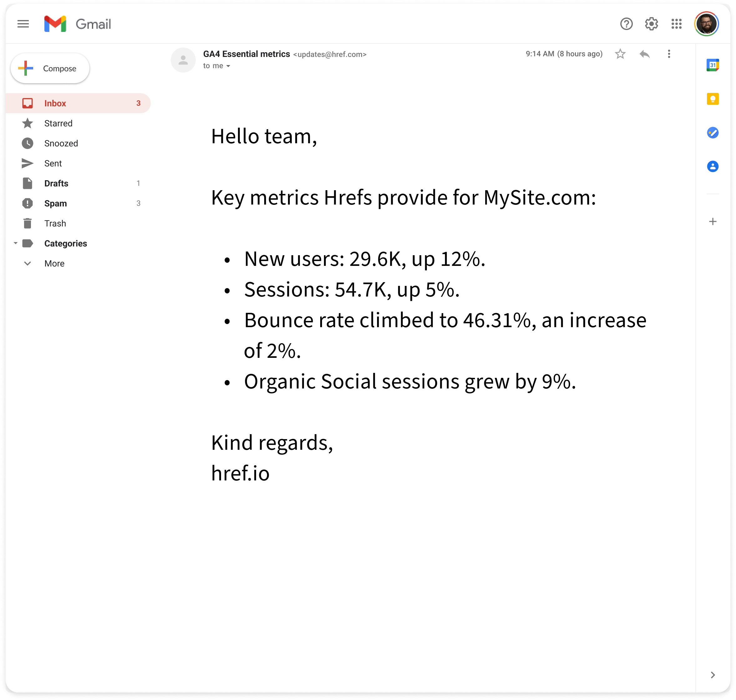
Task: Expand the Categories arrow
Action: tap(15, 243)
